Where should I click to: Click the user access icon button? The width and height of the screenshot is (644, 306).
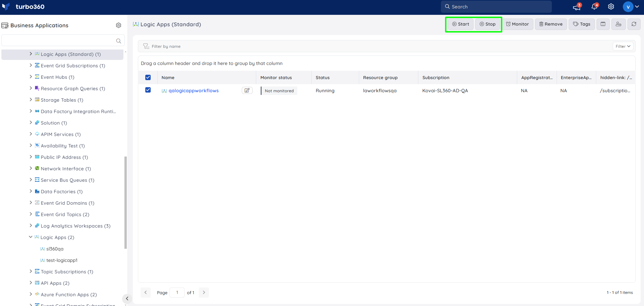[x=618, y=24]
